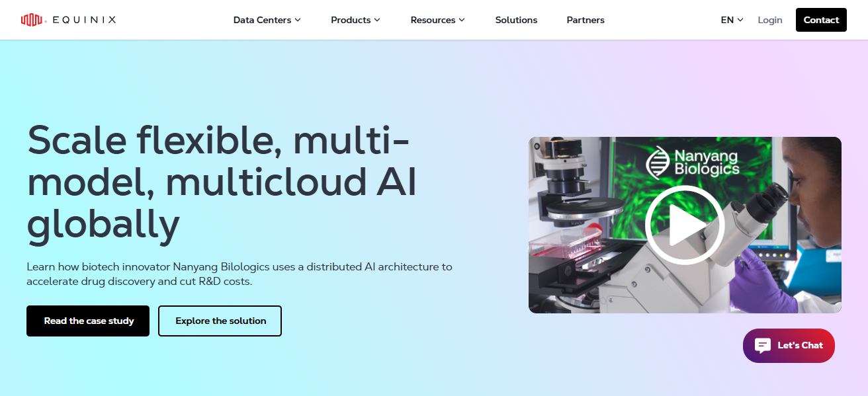Expand the Products dropdown arrow
Image resolution: width=868 pixels, height=396 pixels.
click(377, 20)
